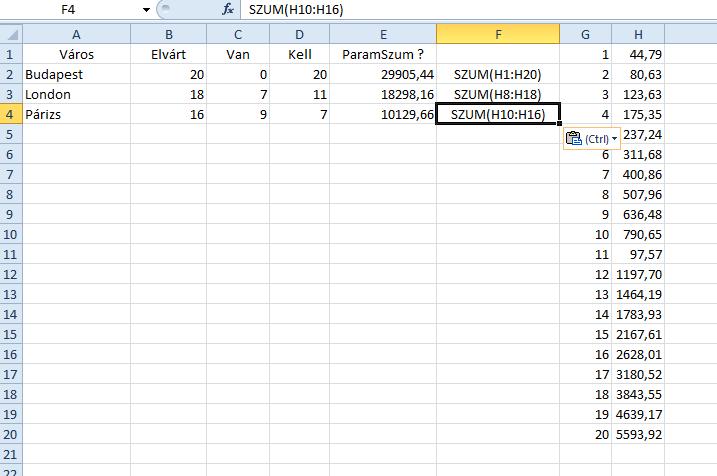Click the Kell header cell
717x476 pixels.
[300, 54]
